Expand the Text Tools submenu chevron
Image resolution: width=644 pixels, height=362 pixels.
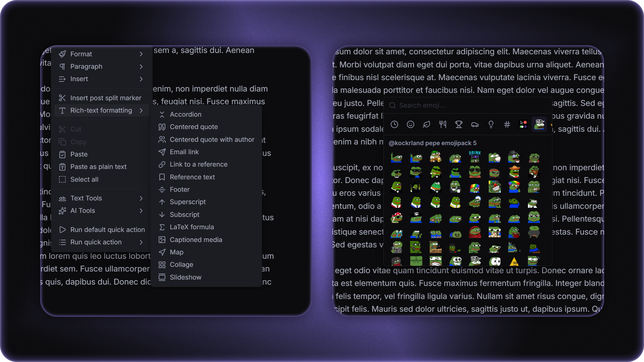[x=141, y=198]
